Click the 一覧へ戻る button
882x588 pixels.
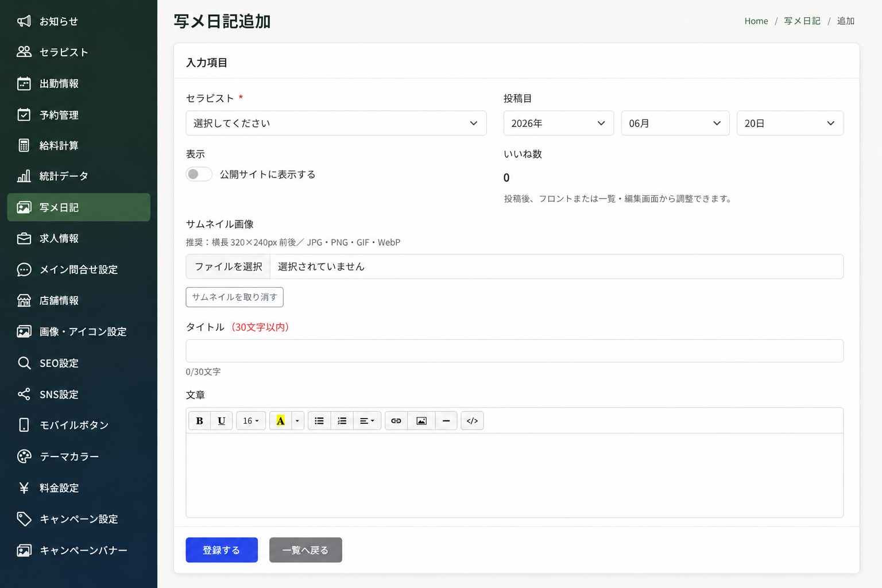pos(305,550)
